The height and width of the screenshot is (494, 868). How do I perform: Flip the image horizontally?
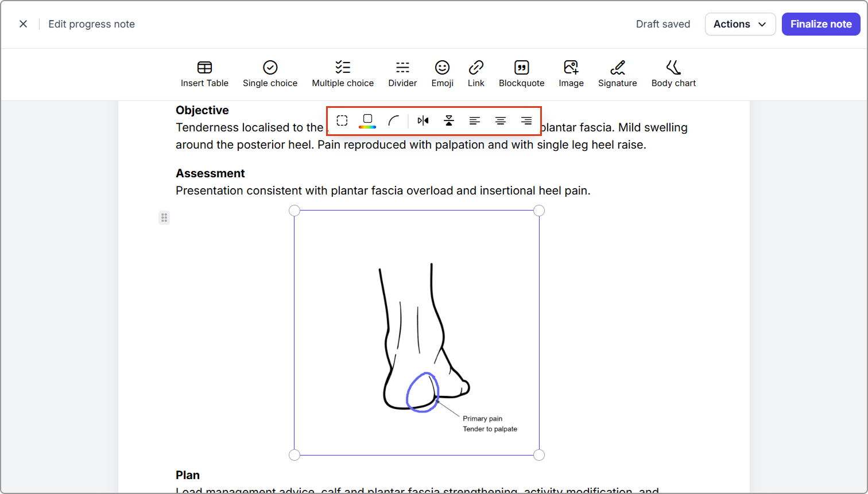423,120
